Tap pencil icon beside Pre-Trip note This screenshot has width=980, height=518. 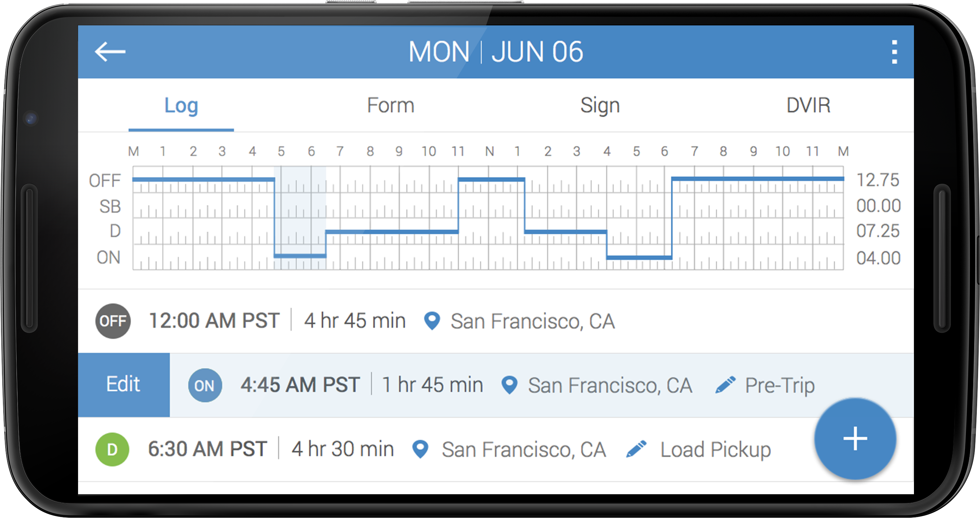725,385
